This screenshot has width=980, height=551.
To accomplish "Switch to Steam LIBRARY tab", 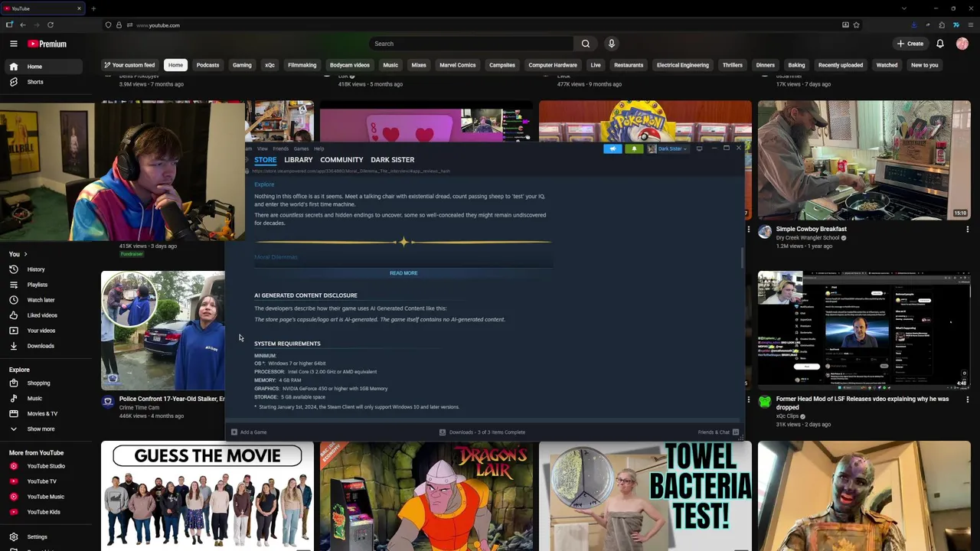I will tap(298, 160).
